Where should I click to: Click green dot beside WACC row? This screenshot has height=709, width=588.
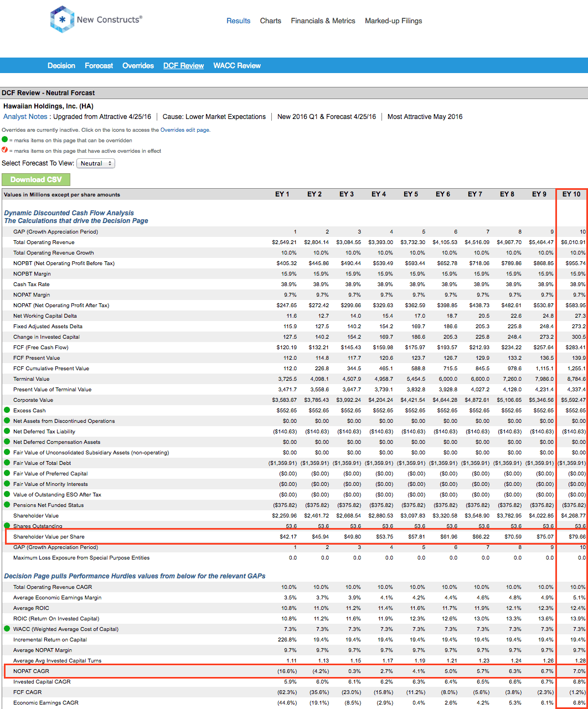pyautogui.click(x=7, y=629)
